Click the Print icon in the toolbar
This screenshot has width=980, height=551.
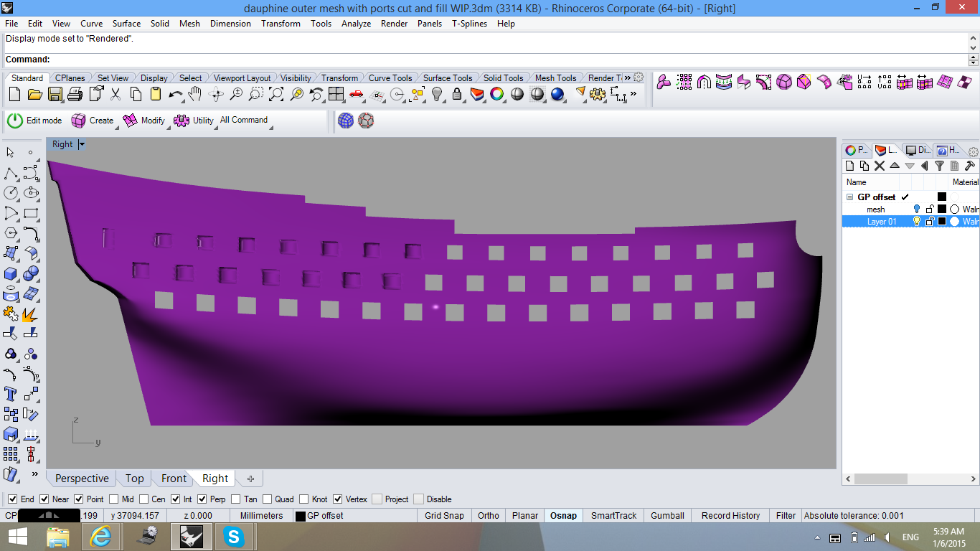pos(75,94)
